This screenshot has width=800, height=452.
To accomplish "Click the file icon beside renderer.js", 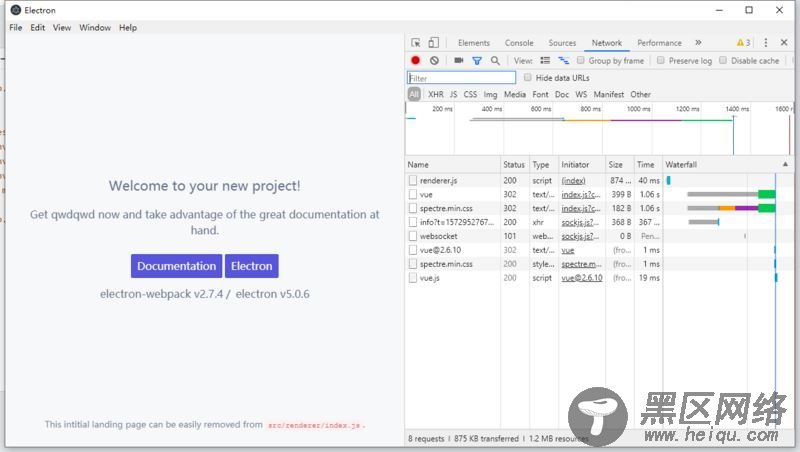I will (413, 181).
